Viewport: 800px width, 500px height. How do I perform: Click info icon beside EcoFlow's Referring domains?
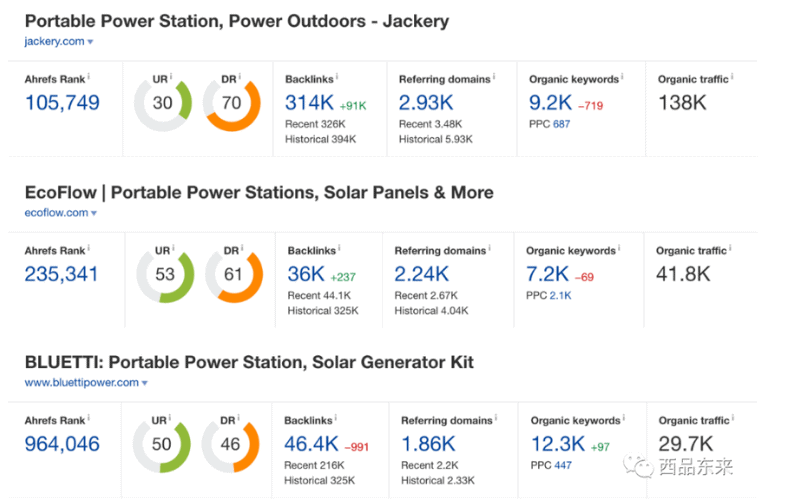pos(489,248)
